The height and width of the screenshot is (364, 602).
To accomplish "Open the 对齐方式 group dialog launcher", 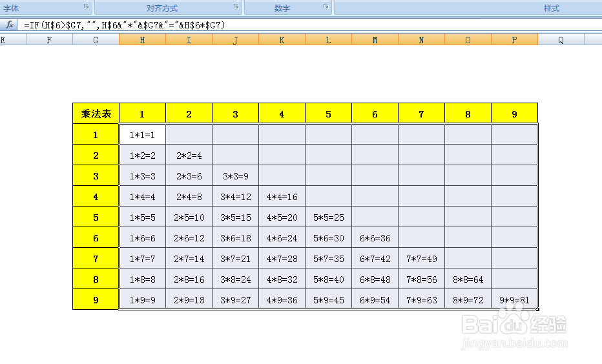I will point(236,6).
